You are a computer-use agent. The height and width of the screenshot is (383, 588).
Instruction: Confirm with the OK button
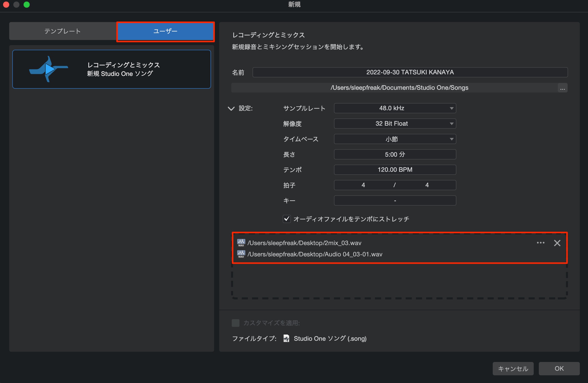(559, 369)
